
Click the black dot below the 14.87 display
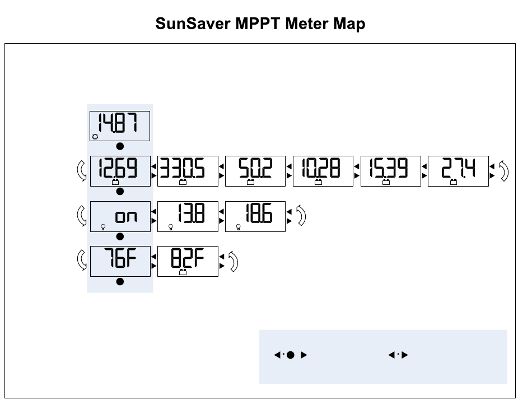tap(120, 146)
